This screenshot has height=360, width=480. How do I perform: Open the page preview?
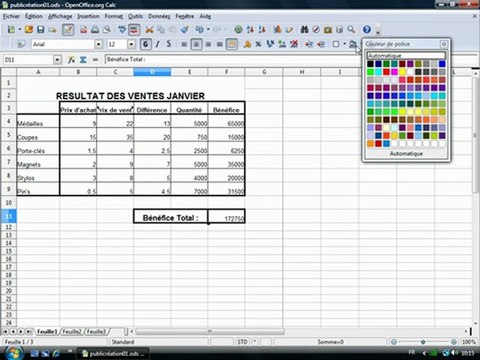point(107,30)
